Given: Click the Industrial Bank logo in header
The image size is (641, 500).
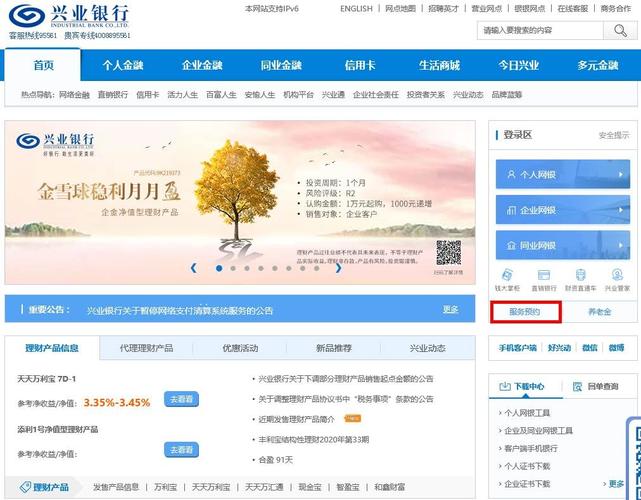Looking at the screenshot, I should [x=69, y=16].
